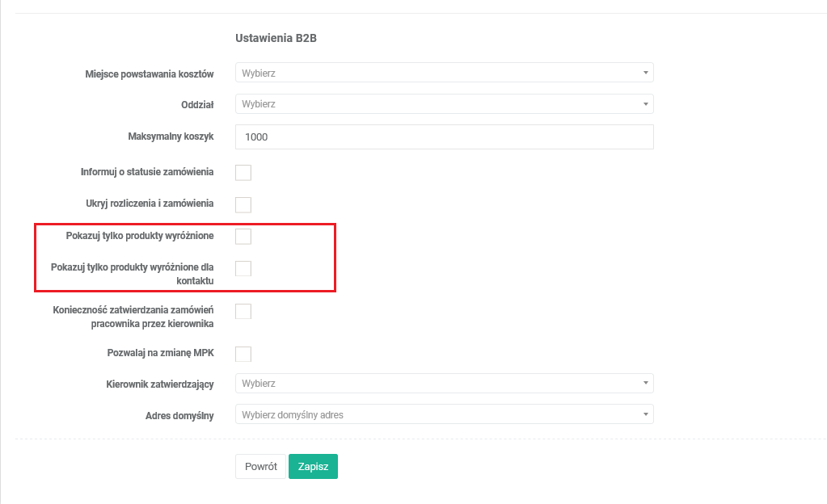
Task: Open the Miejsce powstawania kosztów dropdown
Action: click(443, 73)
